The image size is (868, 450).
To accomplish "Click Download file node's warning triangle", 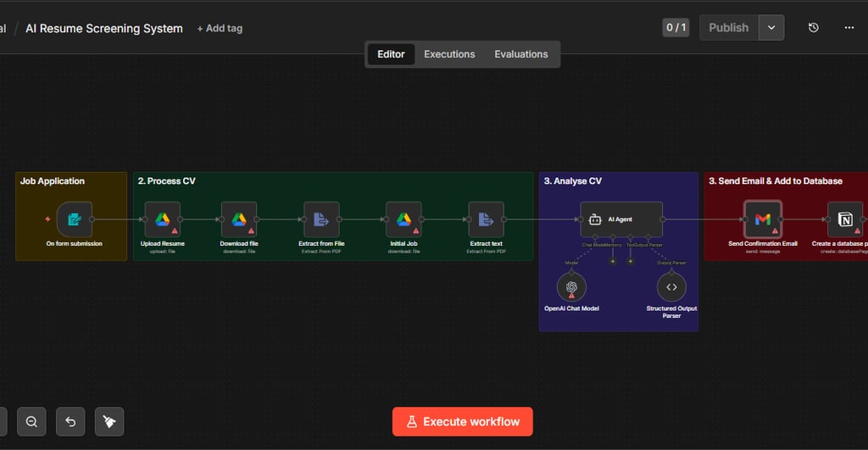I will tap(251, 231).
